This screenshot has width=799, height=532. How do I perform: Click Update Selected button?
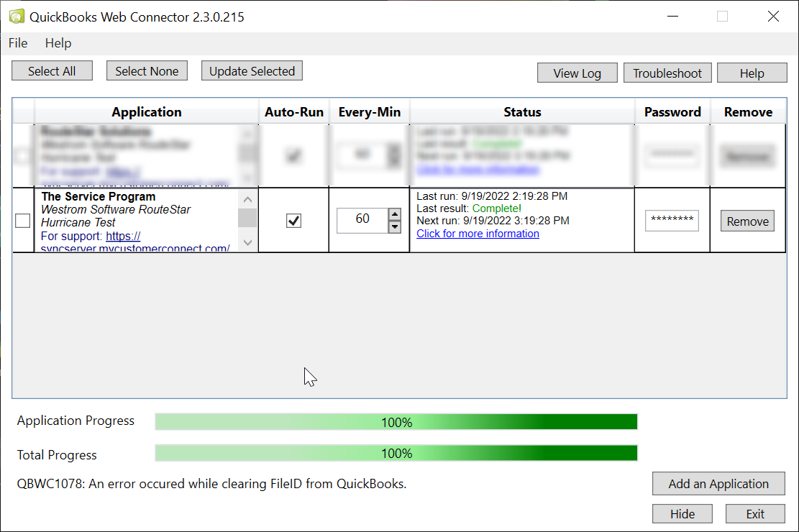(x=252, y=71)
